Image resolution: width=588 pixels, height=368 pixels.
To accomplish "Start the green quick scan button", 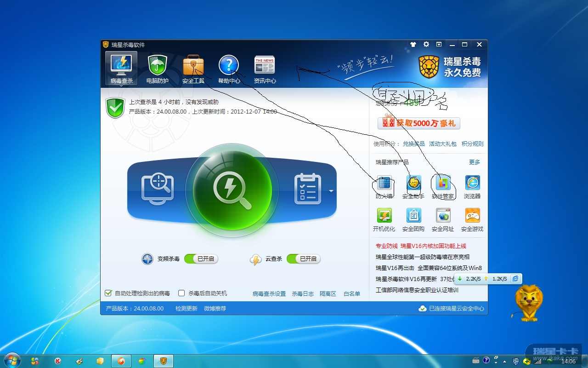I will [x=232, y=190].
